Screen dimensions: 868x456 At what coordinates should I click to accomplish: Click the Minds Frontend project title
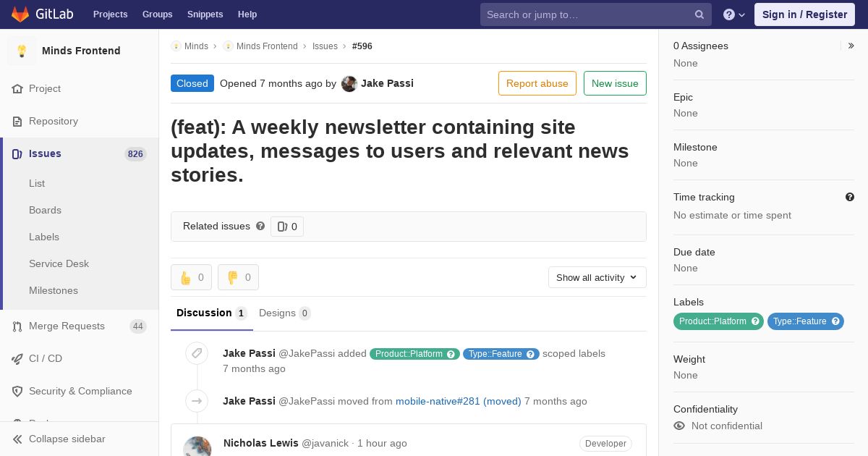point(81,51)
